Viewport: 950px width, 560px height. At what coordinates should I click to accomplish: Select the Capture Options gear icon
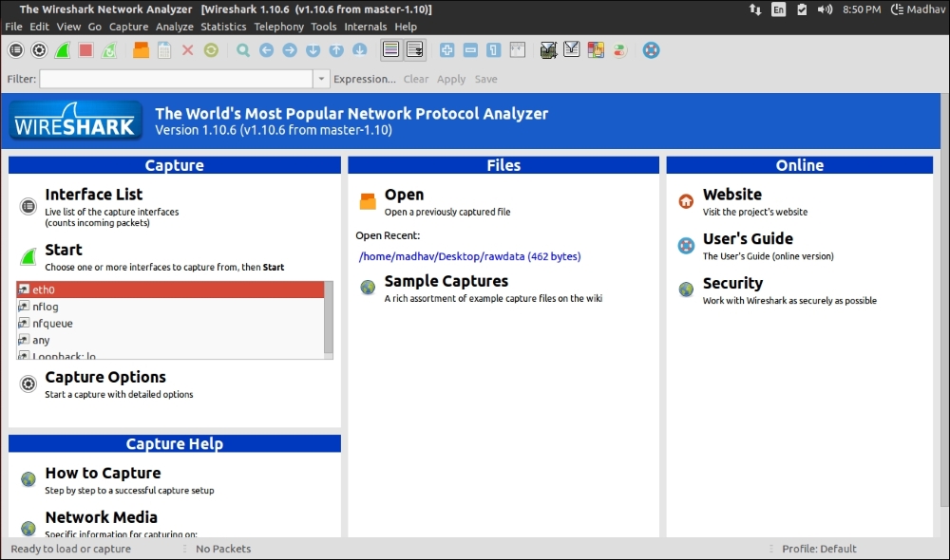coord(38,49)
